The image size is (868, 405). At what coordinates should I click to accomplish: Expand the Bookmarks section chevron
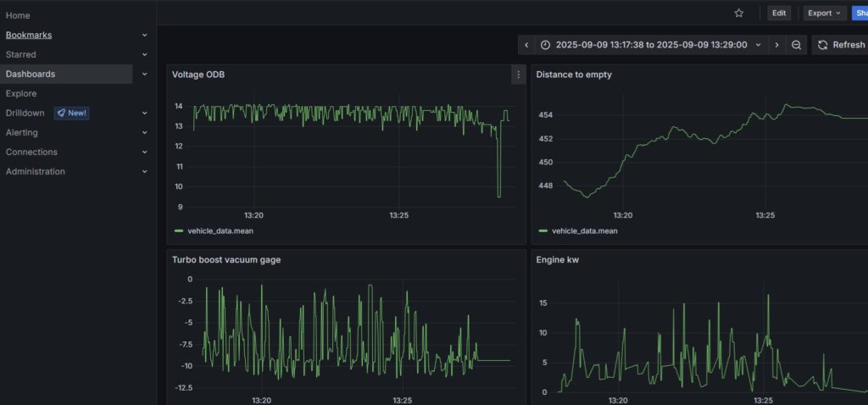(x=145, y=36)
